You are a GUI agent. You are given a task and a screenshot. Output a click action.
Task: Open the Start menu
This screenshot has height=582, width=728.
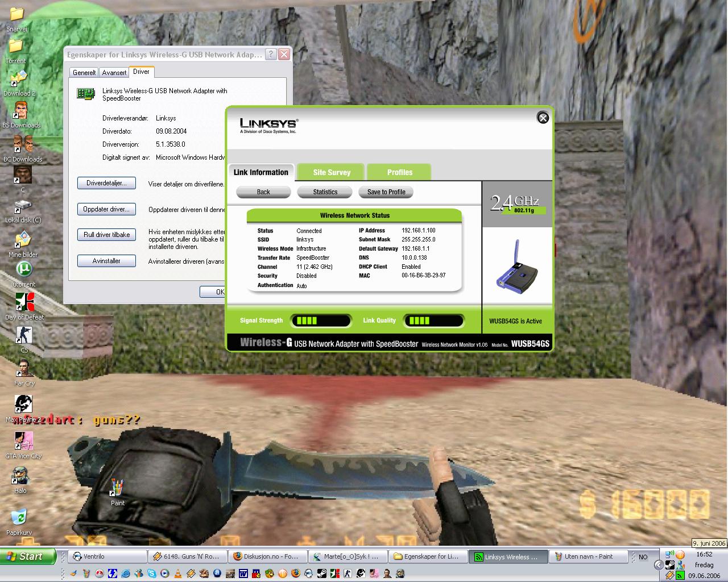[x=28, y=556]
